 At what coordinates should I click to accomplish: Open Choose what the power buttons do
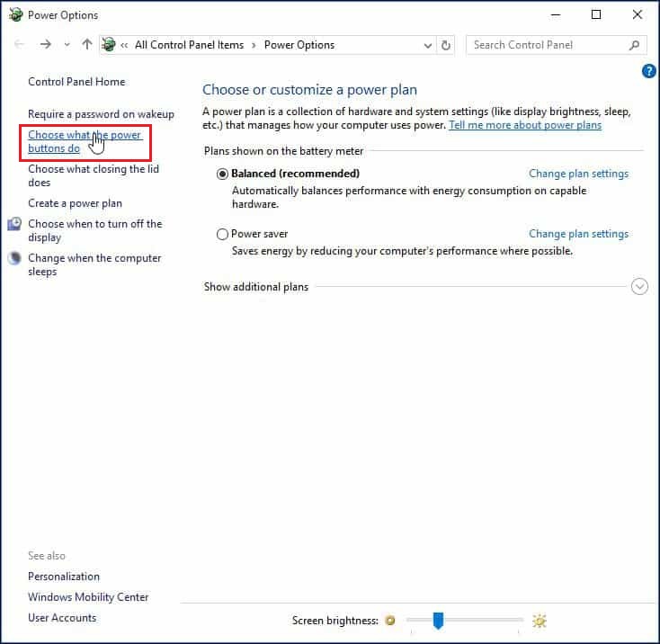click(85, 142)
